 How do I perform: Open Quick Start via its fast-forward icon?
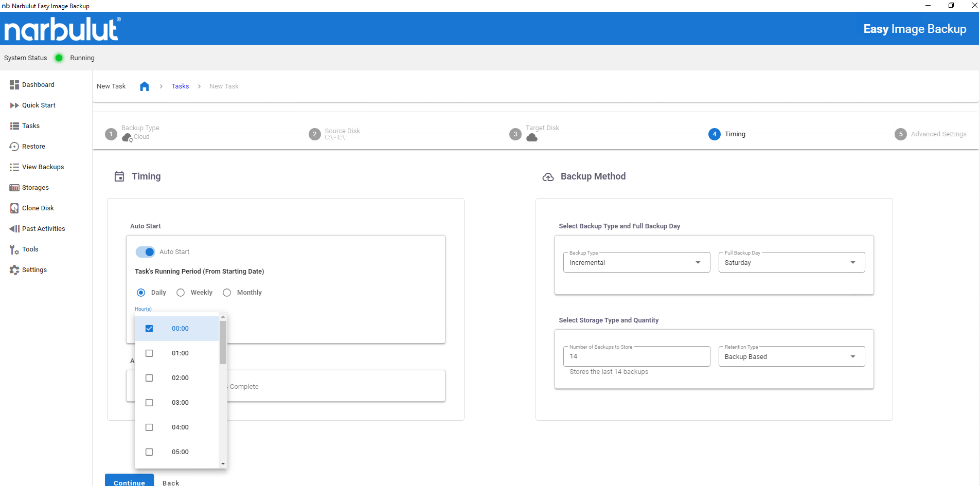click(x=14, y=105)
